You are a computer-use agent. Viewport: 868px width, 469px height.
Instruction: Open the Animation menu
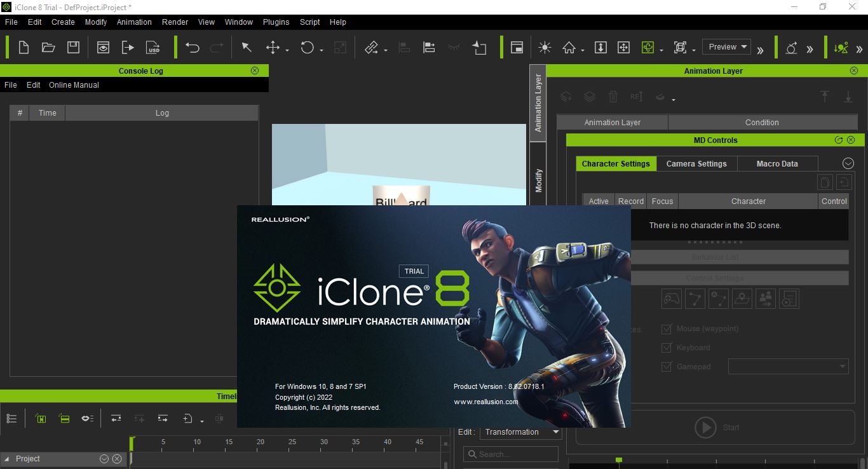(x=134, y=22)
